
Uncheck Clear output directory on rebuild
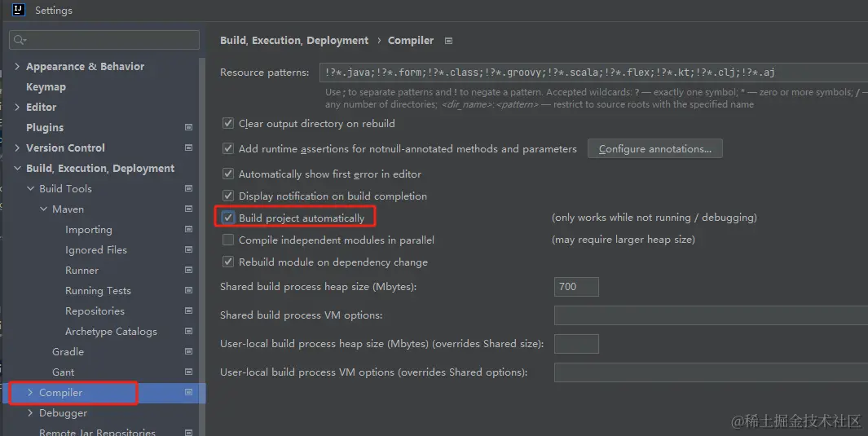coord(228,124)
